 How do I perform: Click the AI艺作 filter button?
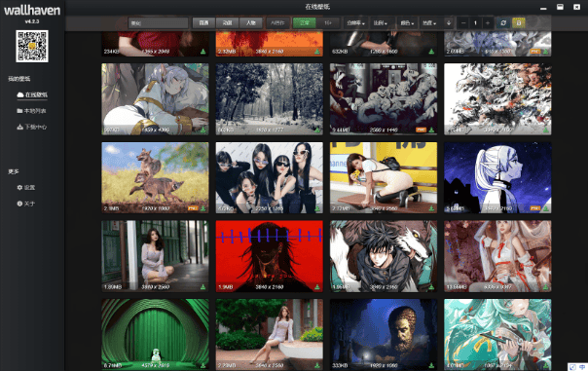[277, 22]
